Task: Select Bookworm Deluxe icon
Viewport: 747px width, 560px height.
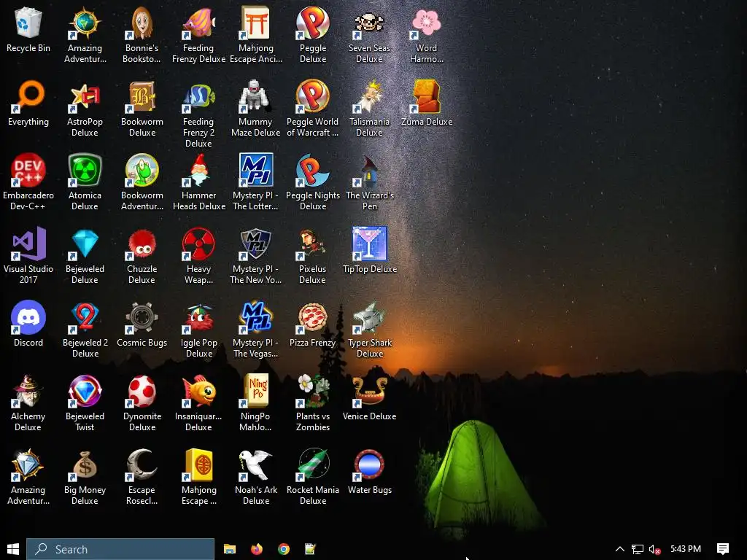Action: click(142, 97)
